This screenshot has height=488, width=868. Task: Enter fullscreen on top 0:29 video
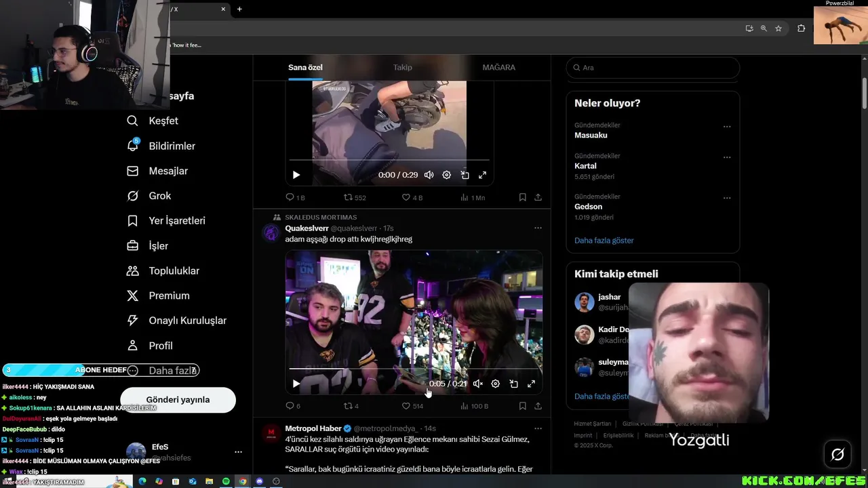483,175
